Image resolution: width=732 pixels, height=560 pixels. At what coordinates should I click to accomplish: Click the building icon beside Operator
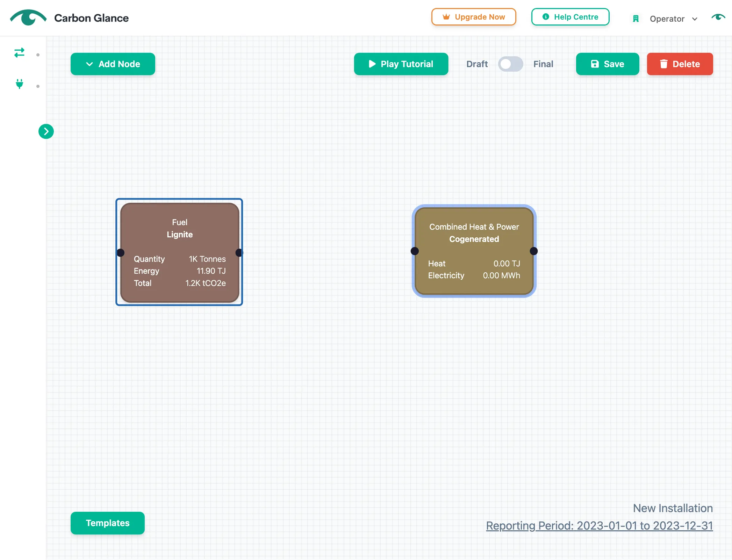[x=636, y=19]
